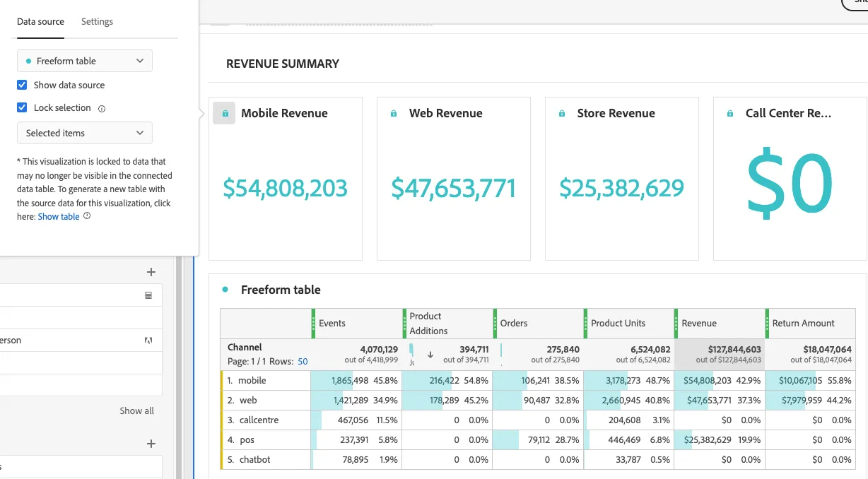Click the $54,808,203 Mobile Revenue value
The height and width of the screenshot is (479, 868).
[285, 188]
